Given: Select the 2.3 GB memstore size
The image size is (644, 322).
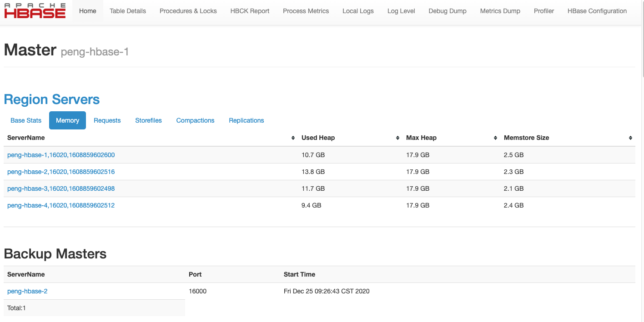Looking at the screenshot, I should 513,172.
